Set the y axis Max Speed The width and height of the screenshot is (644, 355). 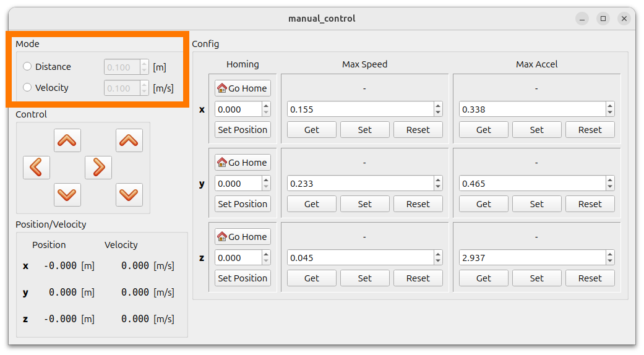click(365, 204)
